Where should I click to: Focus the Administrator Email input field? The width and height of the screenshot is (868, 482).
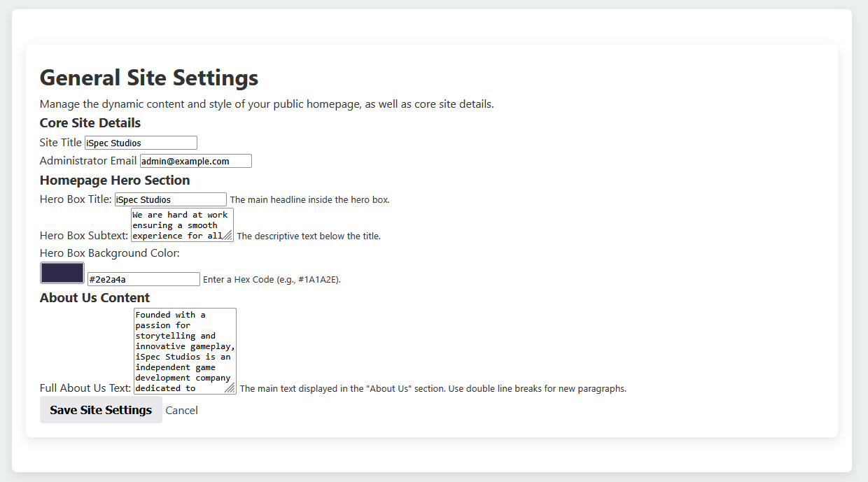[x=195, y=161]
